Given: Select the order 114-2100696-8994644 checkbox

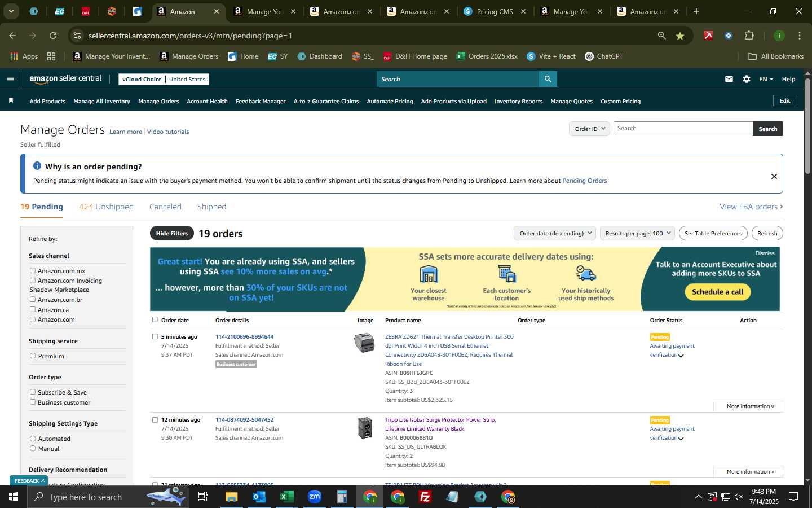Looking at the screenshot, I should tap(155, 336).
